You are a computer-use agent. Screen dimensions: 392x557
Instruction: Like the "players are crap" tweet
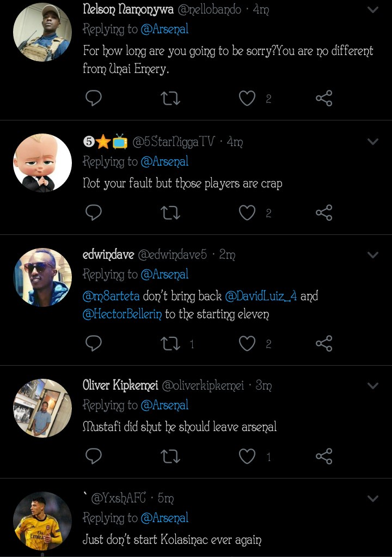[x=247, y=213]
